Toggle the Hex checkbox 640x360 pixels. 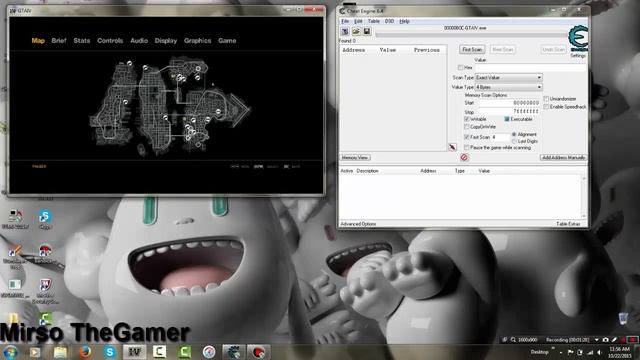460,67
